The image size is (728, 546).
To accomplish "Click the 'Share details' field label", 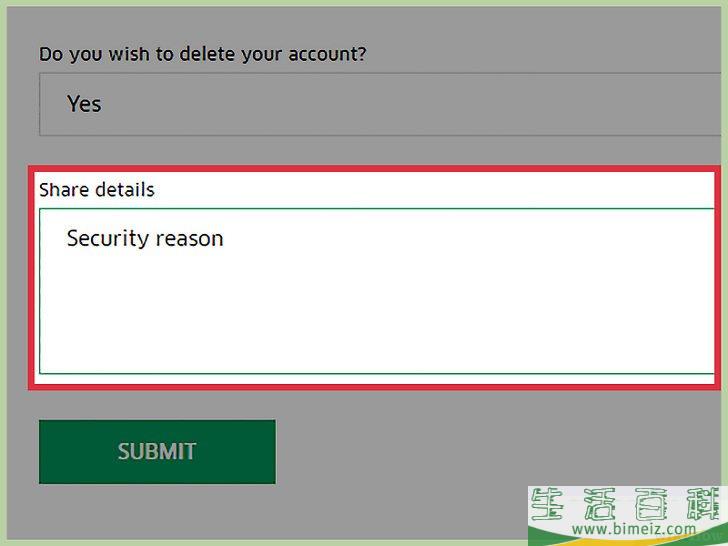I will click(x=97, y=190).
